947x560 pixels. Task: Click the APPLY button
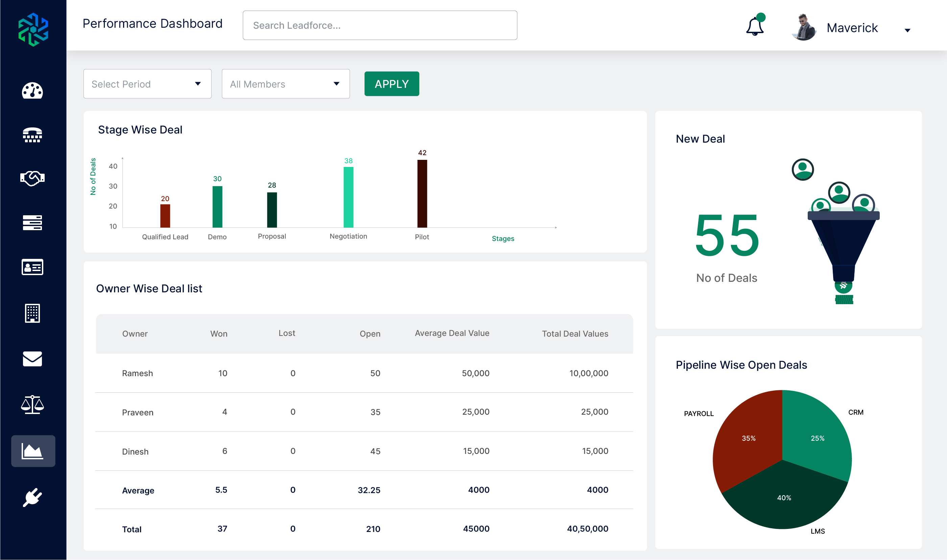[x=392, y=84]
